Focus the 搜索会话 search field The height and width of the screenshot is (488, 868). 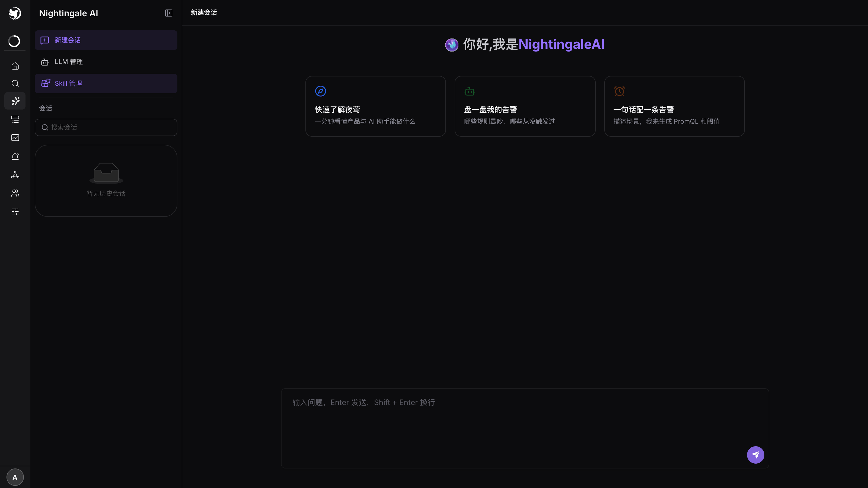point(106,127)
